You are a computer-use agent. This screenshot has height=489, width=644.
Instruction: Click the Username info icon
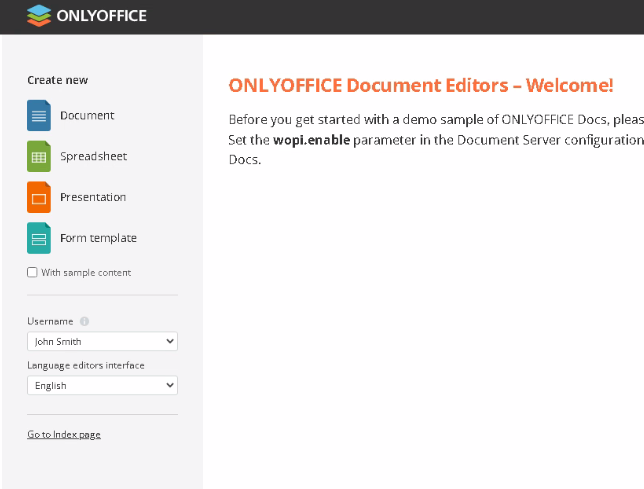point(84,321)
